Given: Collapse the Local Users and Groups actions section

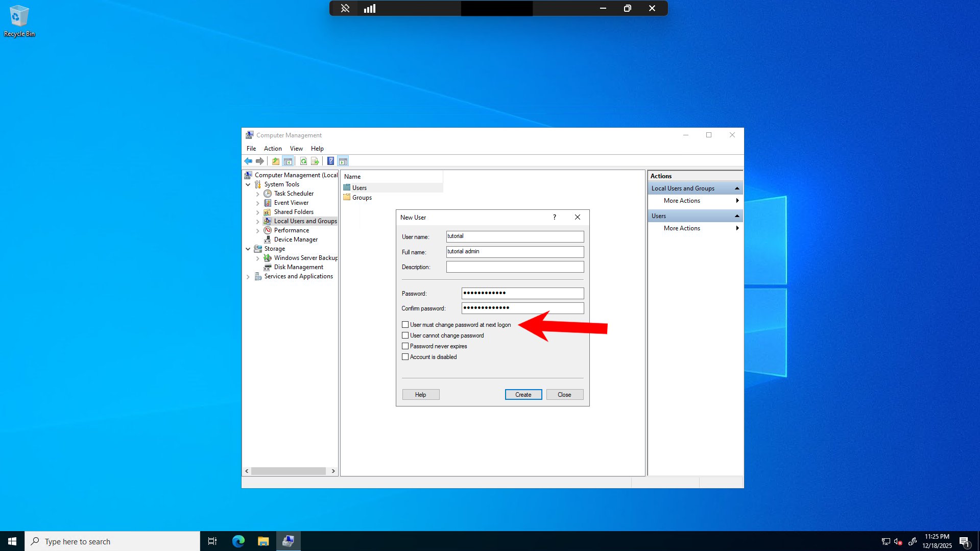Looking at the screenshot, I should pyautogui.click(x=737, y=188).
